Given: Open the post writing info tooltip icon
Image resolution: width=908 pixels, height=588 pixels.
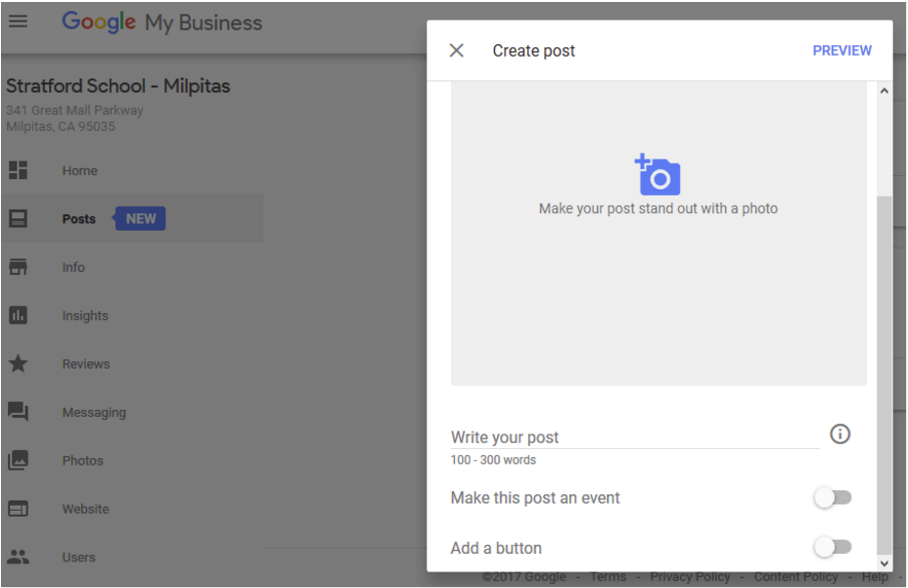Looking at the screenshot, I should pyautogui.click(x=840, y=433).
